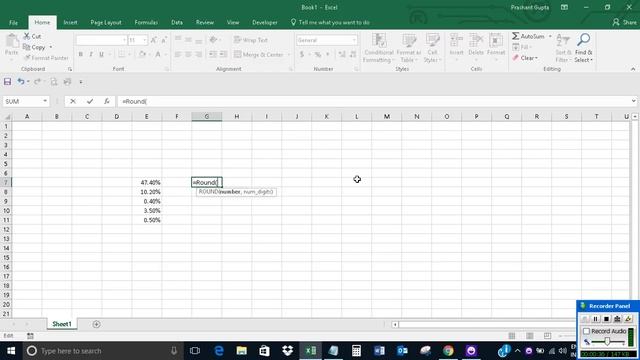The width and height of the screenshot is (640, 360).
Task: Expand the AutoSum dropdown arrow
Action: pos(550,36)
